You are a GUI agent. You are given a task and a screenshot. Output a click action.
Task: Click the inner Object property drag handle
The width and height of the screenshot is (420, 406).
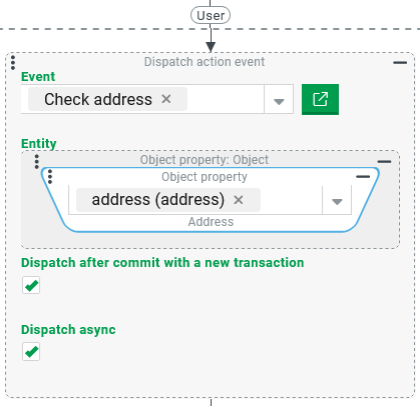50,177
